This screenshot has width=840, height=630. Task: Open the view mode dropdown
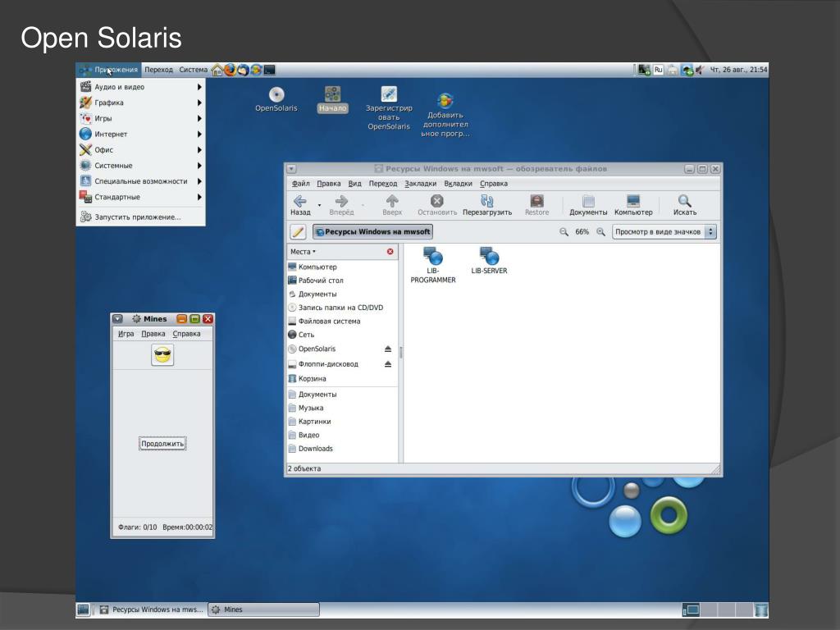[x=664, y=232]
